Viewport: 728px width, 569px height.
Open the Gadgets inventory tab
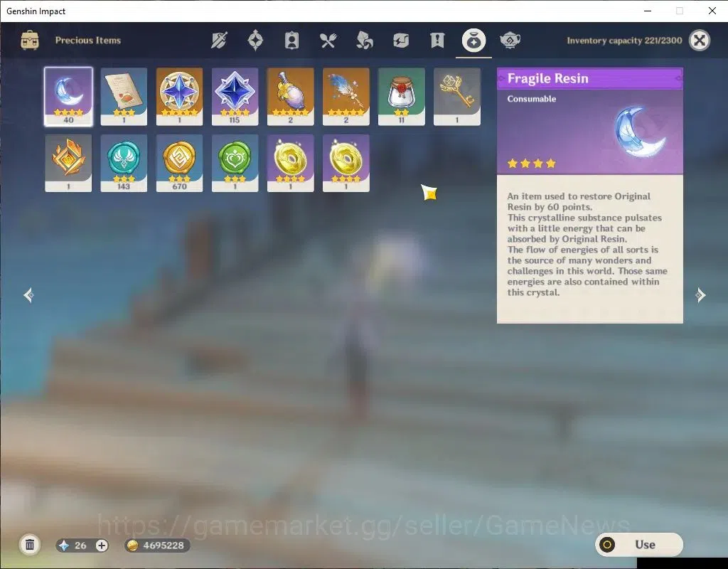pos(401,41)
